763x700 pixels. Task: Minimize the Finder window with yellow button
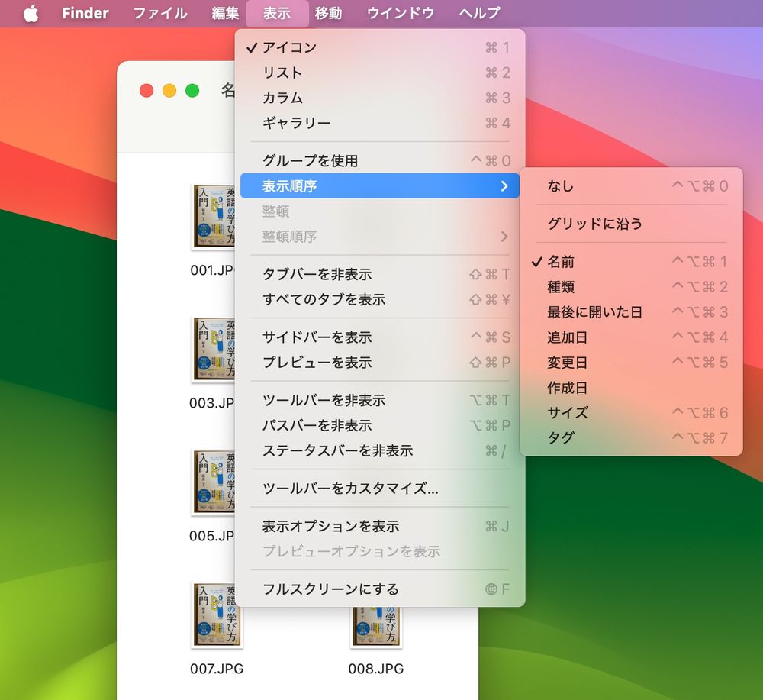[x=169, y=91]
